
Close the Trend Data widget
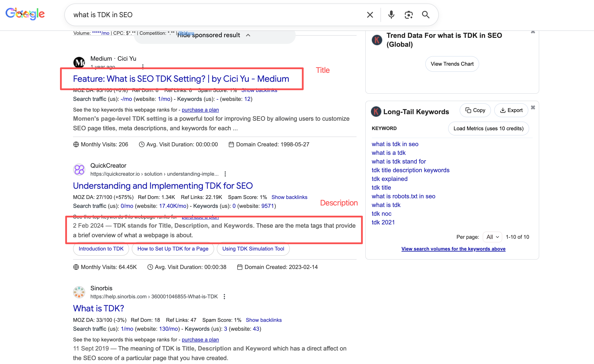tap(533, 32)
